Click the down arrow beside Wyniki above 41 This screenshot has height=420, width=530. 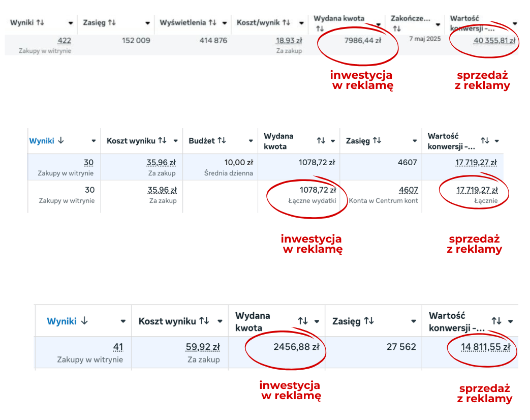[x=84, y=321]
